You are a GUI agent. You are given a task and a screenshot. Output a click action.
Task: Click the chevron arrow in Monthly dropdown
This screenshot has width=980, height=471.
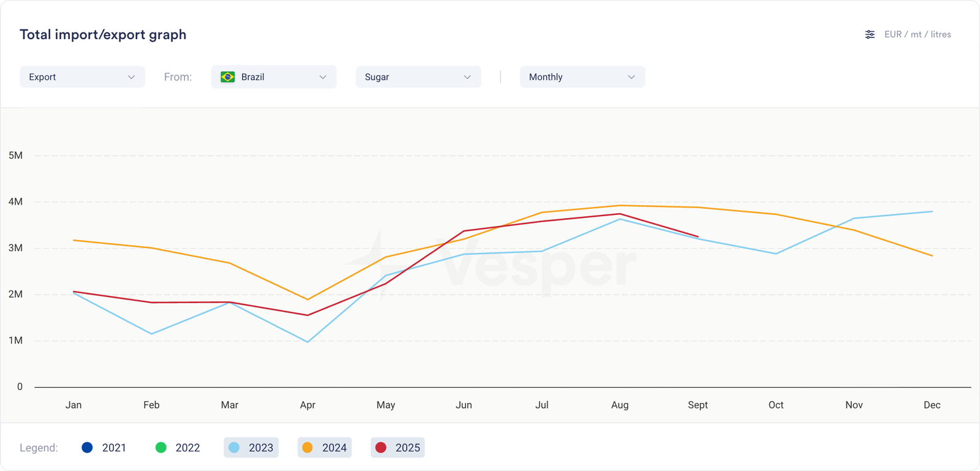pos(631,77)
